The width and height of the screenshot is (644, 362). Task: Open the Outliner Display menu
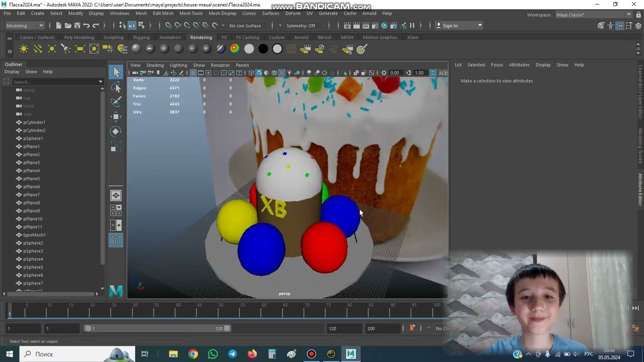click(12, 71)
